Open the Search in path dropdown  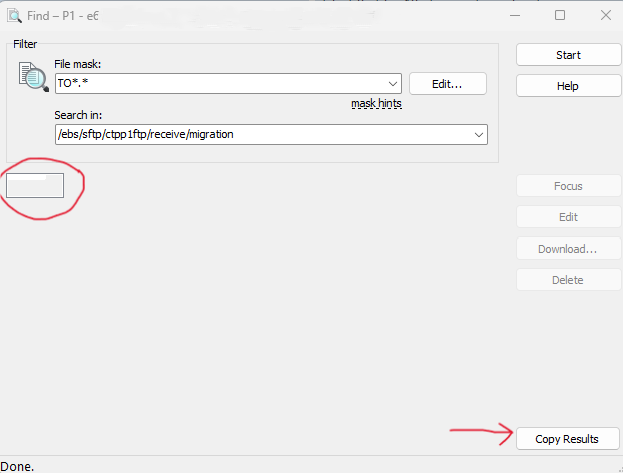[x=478, y=133]
